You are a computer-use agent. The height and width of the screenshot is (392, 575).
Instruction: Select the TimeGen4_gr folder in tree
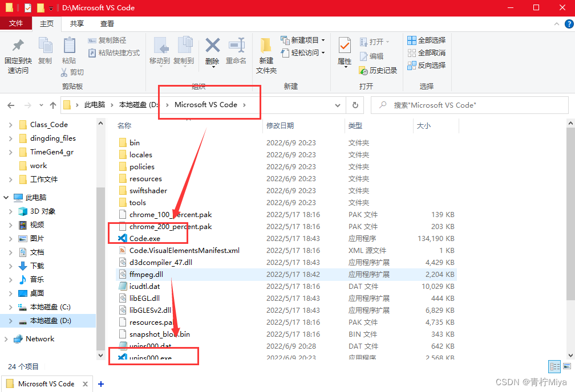tap(52, 152)
